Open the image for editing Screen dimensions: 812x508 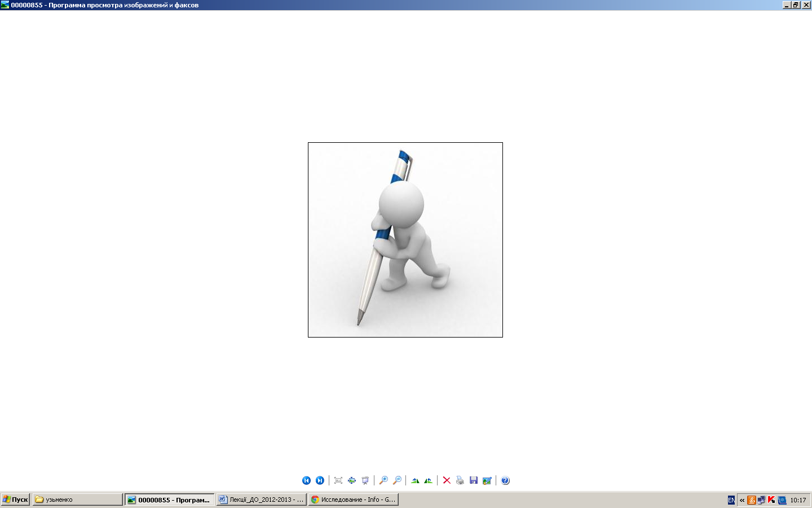[x=487, y=480]
